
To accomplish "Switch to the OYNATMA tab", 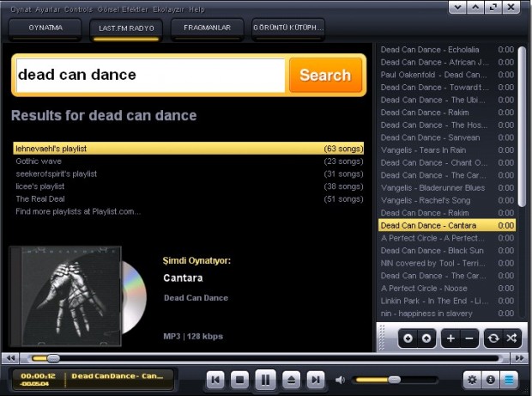I will pyautogui.click(x=45, y=28).
